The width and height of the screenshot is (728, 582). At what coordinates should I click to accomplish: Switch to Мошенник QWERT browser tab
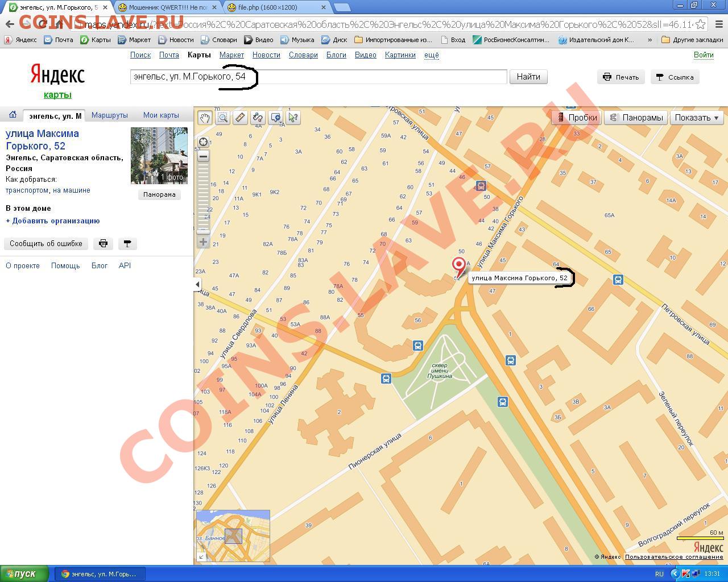[167, 7]
